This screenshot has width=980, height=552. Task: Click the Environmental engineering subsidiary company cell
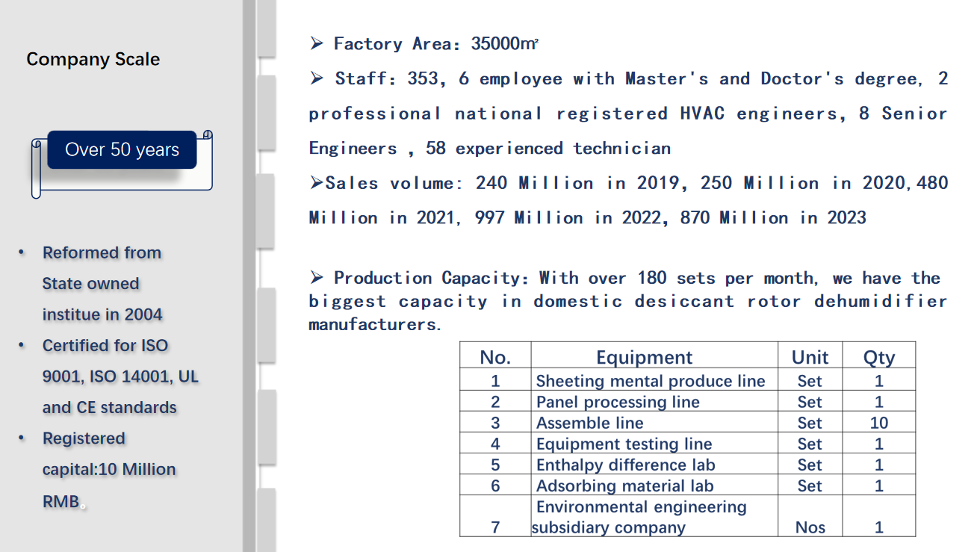coord(641,517)
